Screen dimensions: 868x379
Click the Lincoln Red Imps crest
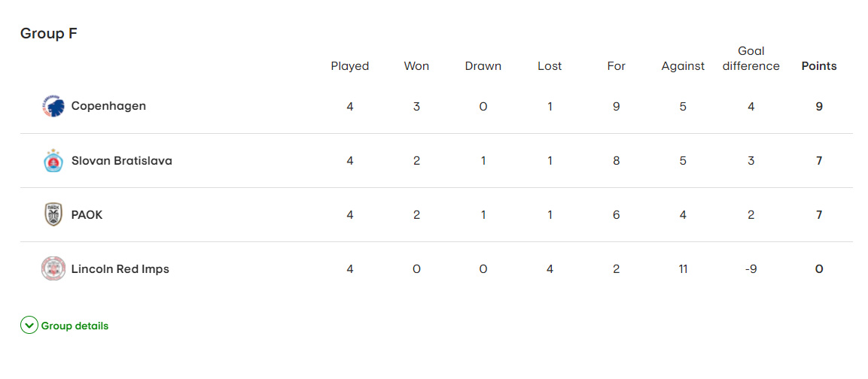[x=53, y=269]
